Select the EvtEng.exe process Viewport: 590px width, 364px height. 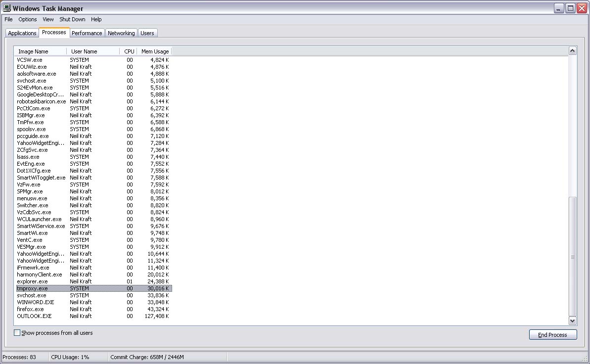coord(94,164)
